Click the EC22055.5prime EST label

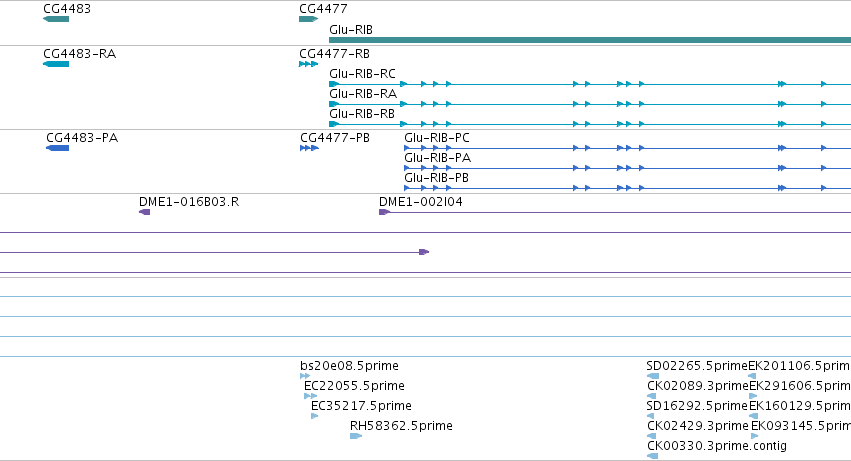pos(354,386)
